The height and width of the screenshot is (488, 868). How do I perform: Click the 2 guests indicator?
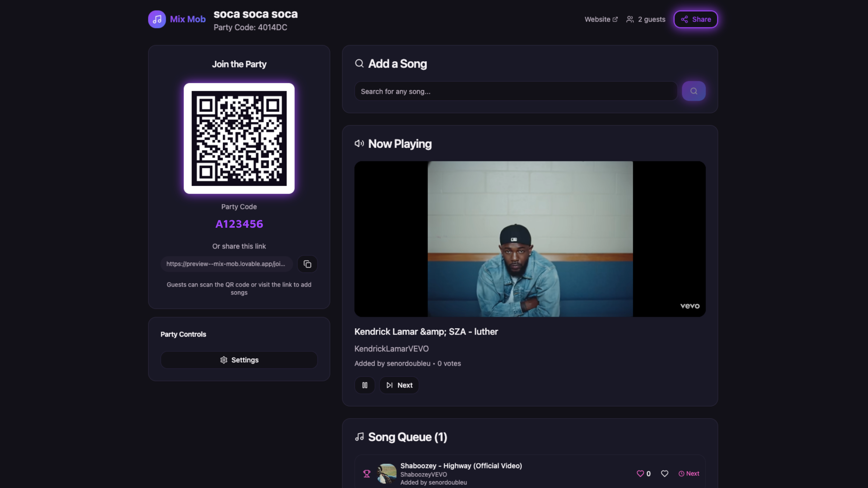click(646, 19)
